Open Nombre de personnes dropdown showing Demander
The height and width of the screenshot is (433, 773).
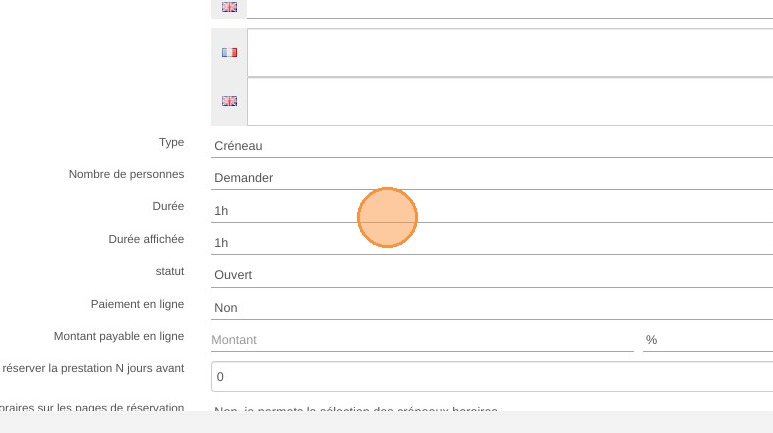[x=492, y=178]
